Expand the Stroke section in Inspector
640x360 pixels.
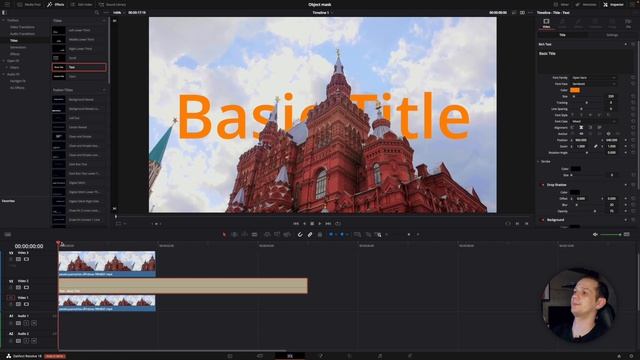coord(538,162)
